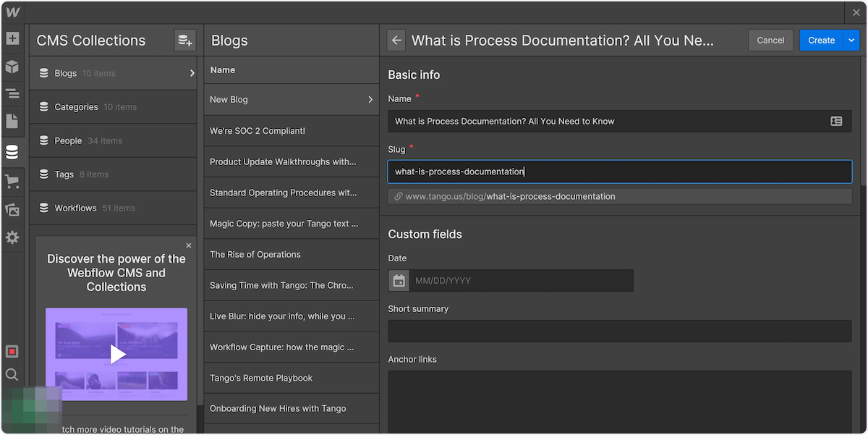
Task: Select the Categories collection
Action: pos(112,107)
